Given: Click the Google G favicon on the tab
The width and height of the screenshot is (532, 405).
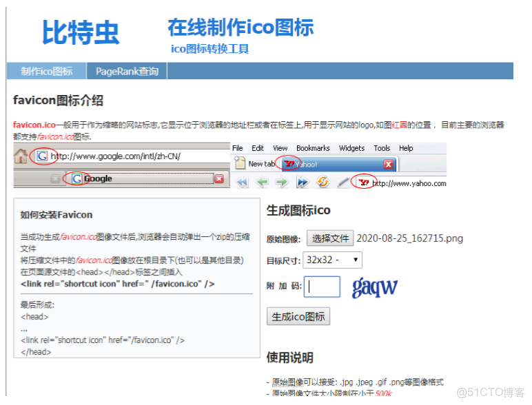Looking at the screenshot, I should (x=77, y=178).
